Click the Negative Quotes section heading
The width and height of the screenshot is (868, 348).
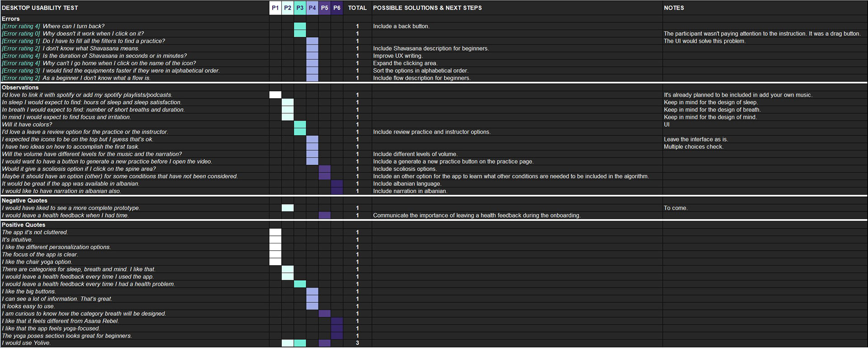[x=24, y=200]
